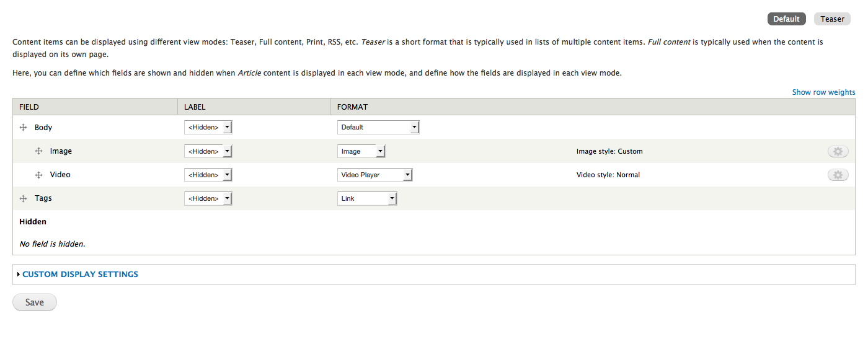868x352 pixels.
Task: Open the Image label dropdown
Action: pyautogui.click(x=208, y=151)
